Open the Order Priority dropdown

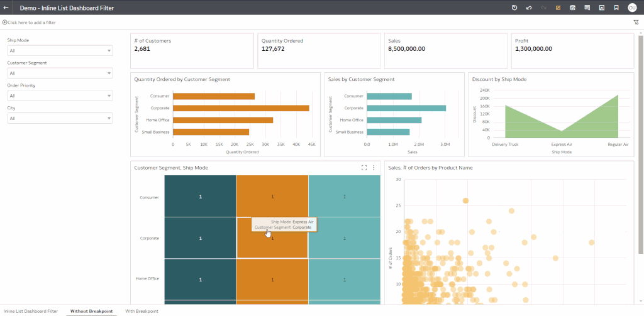pyautogui.click(x=60, y=96)
